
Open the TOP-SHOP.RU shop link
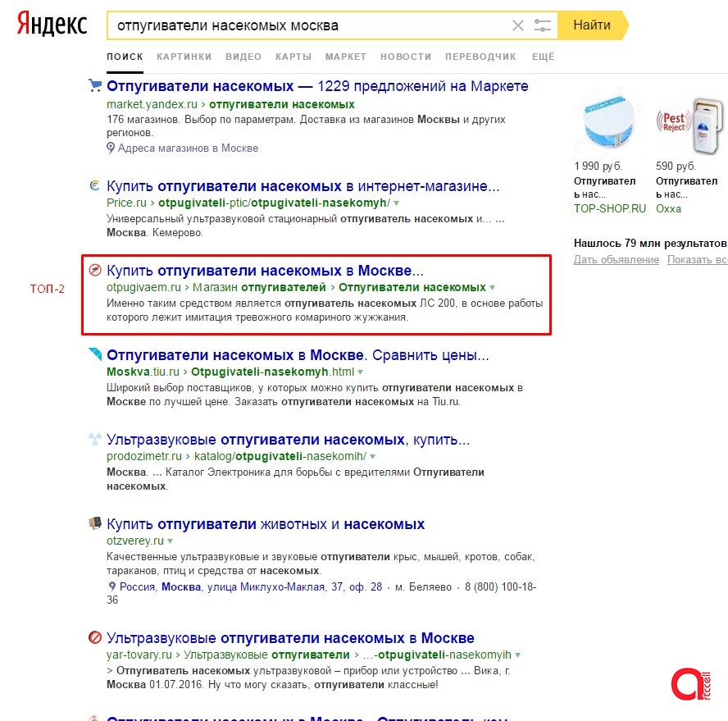point(610,208)
